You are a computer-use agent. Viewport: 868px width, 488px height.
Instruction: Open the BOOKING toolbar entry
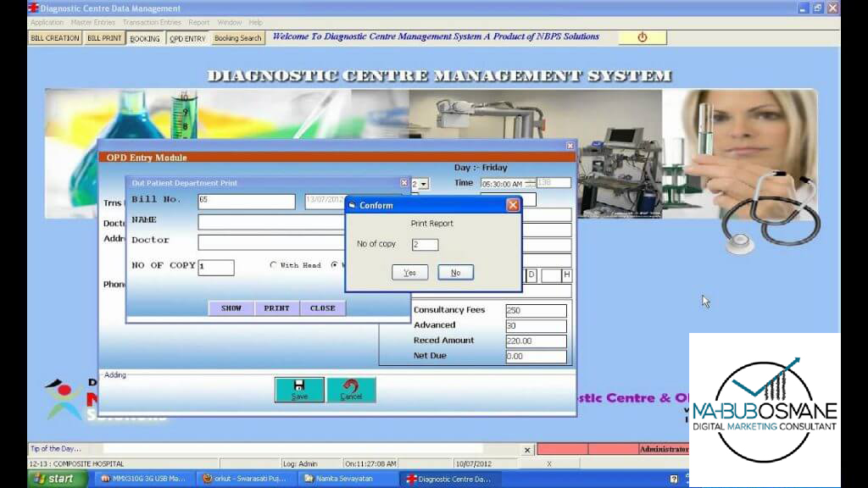coord(144,37)
